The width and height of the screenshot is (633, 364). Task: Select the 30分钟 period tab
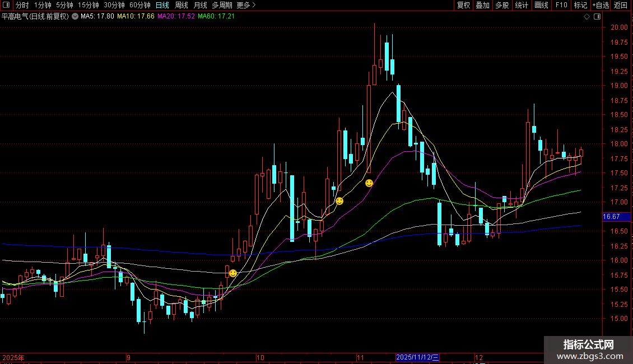tap(114, 5)
